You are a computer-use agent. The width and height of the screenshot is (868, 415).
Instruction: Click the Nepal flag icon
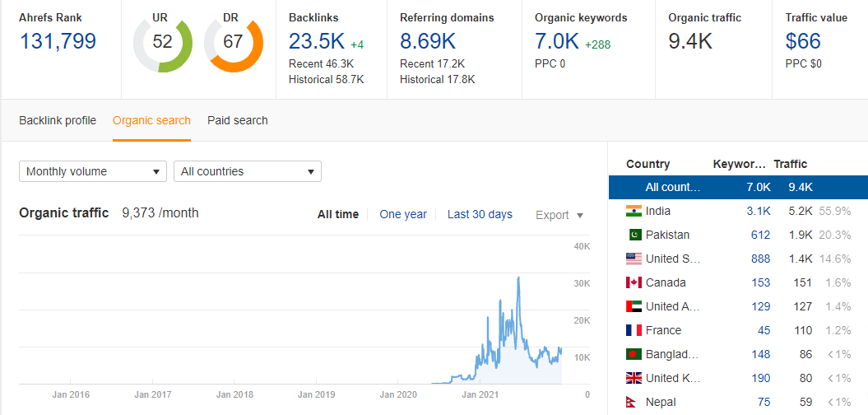632,403
